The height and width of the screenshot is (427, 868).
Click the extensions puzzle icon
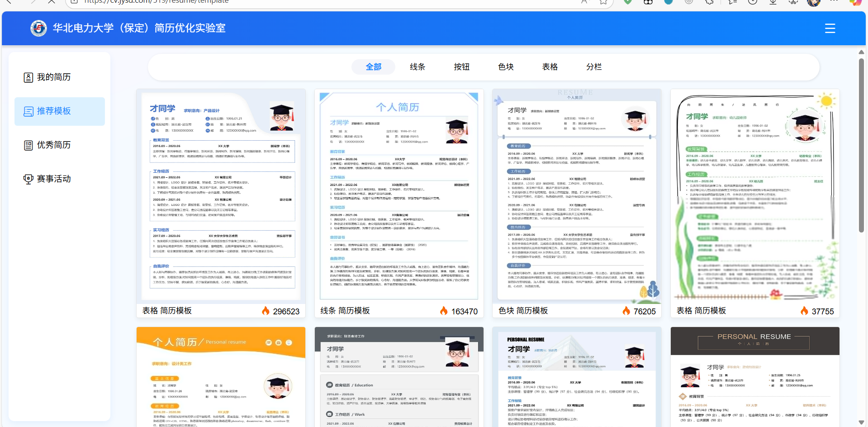tap(709, 2)
